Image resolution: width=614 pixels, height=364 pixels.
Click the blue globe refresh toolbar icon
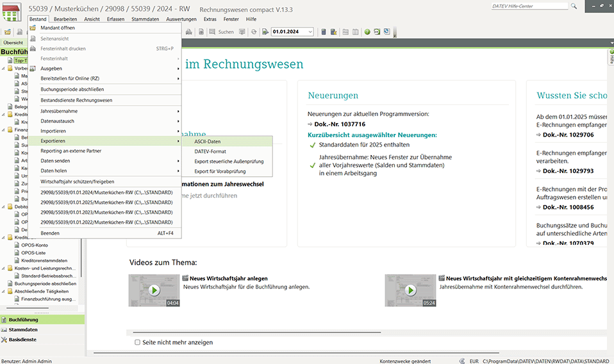point(387,31)
